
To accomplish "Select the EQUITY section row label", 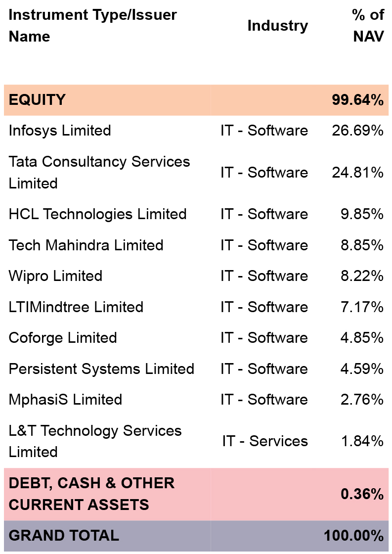I will point(37,99).
